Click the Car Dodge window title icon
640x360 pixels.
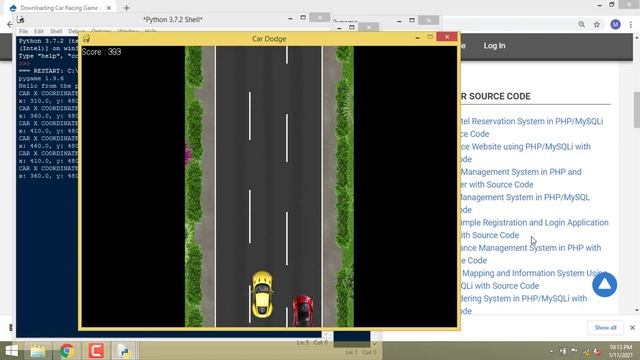86,38
